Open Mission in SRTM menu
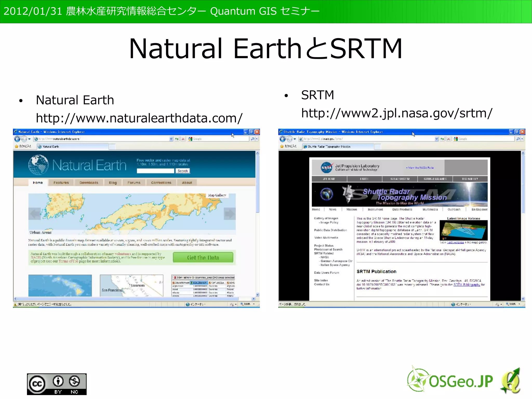This screenshot has width=532, height=399. [x=351, y=209]
